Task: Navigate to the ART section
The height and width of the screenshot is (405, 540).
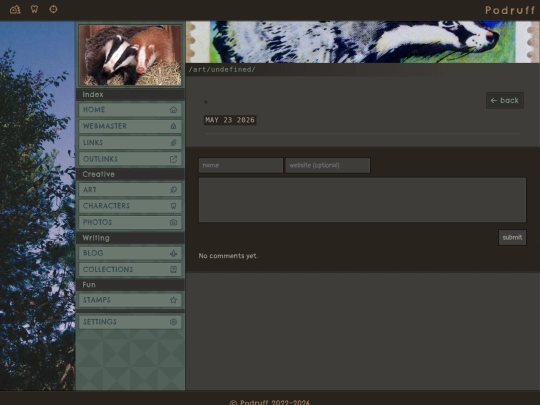Action: click(x=130, y=190)
